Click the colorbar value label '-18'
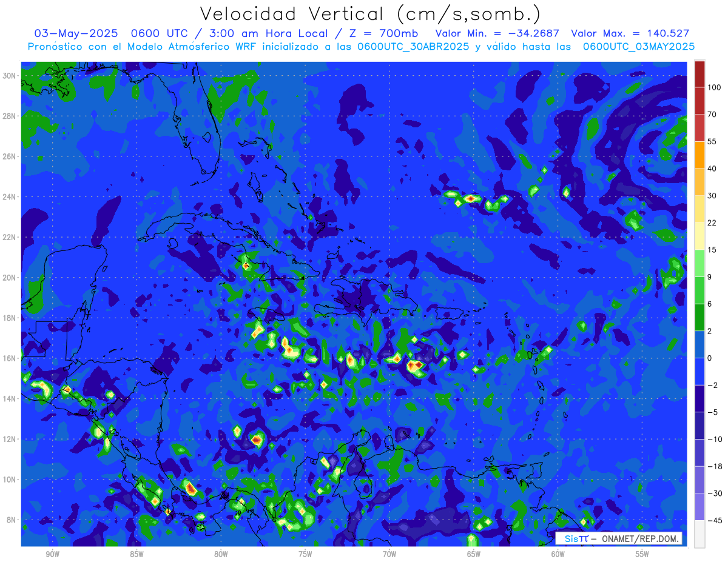Viewport: 728px width, 562px height. 714,466
